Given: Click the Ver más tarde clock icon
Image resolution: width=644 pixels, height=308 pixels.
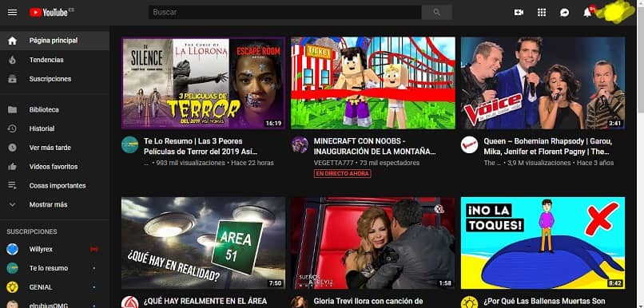Looking at the screenshot, I should [x=12, y=148].
